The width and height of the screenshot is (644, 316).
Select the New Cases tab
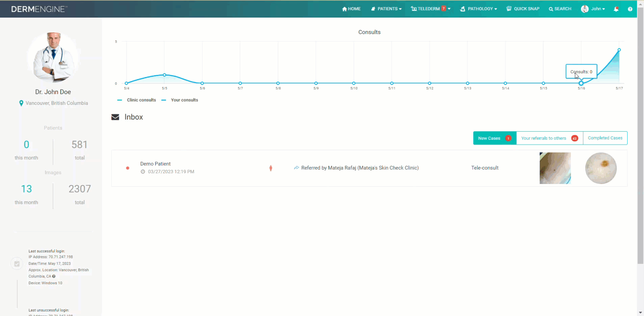click(495, 138)
